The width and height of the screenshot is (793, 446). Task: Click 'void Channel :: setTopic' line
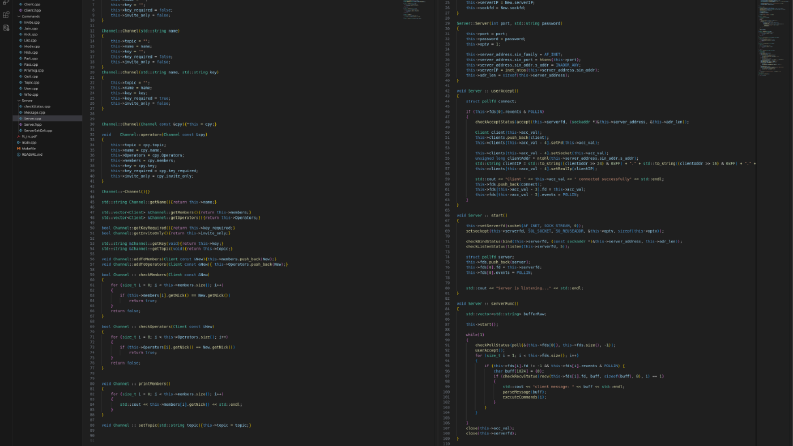tap(177, 425)
